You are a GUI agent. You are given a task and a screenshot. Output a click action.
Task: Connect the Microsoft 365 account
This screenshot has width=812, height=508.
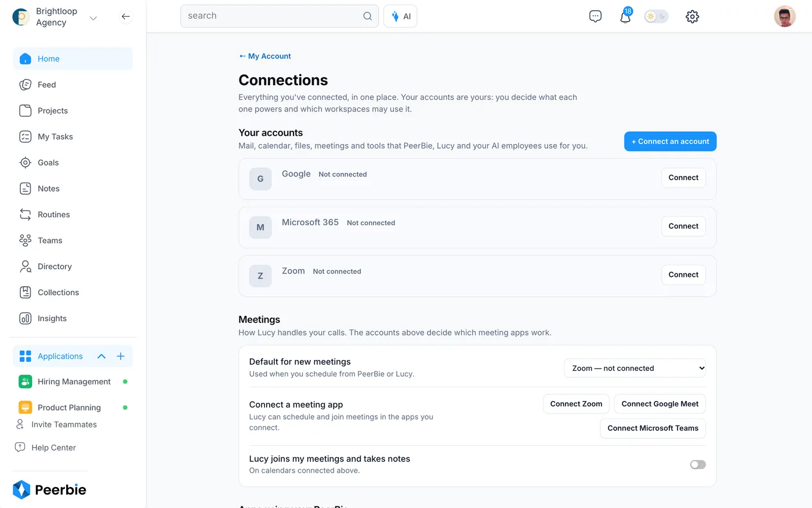tap(683, 226)
